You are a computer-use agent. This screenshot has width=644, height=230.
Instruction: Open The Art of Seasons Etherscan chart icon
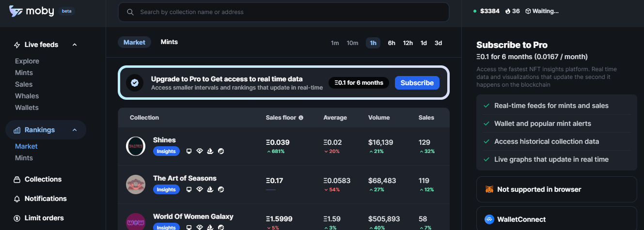click(x=221, y=190)
